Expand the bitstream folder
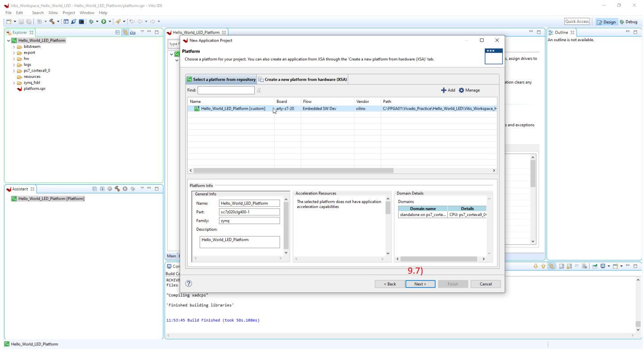This screenshot has width=644, height=352. click(x=14, y=47)
